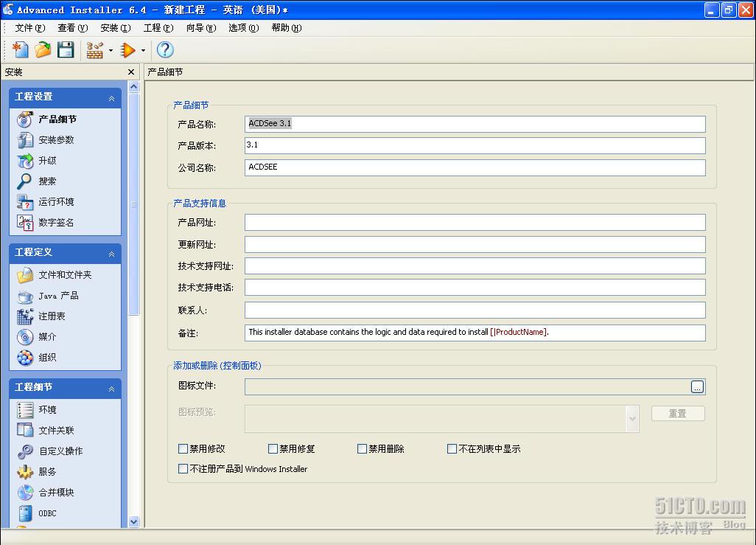Enable the 禁用修复 checkbox
The width and height of the screenshot is (756, 545).
(273, 449)
